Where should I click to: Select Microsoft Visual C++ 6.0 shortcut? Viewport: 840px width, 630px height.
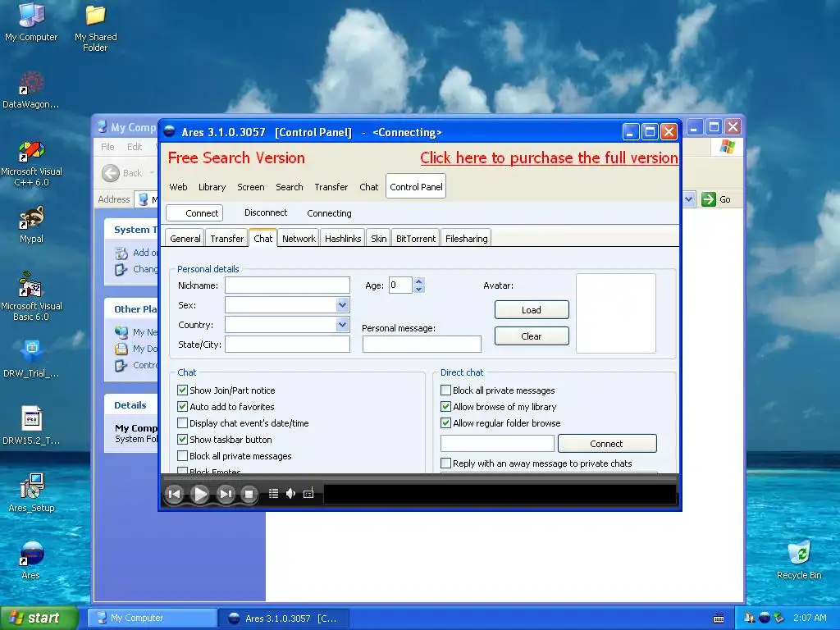(x=31, y=163)
